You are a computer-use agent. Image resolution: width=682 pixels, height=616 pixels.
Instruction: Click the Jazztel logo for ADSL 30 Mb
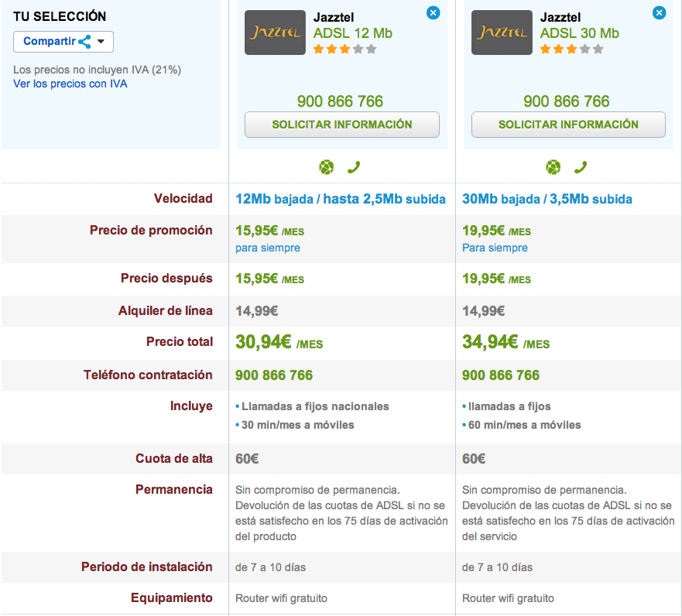click(502, 33)
